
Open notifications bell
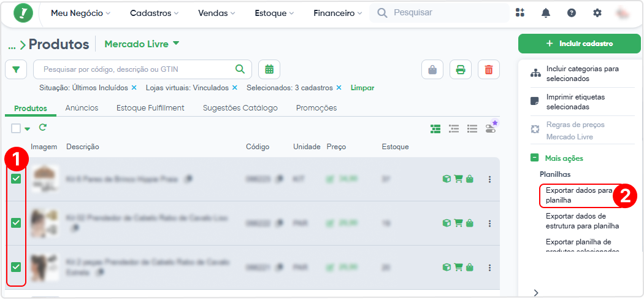point(545,13)
